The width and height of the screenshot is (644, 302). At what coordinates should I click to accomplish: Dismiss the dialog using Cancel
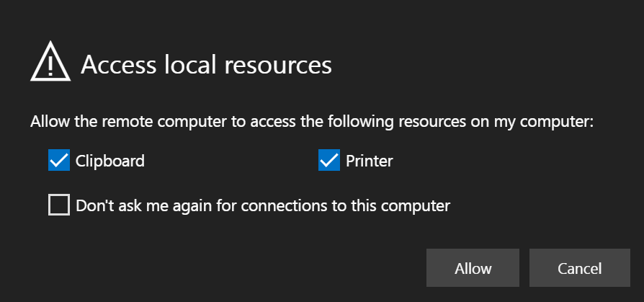tap(579, 268)
